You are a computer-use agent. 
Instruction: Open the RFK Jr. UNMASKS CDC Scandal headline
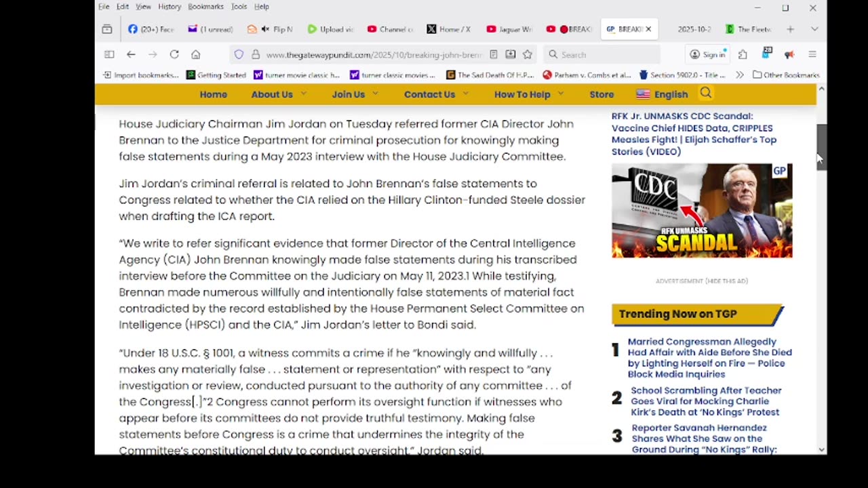[x=694, y=134]
